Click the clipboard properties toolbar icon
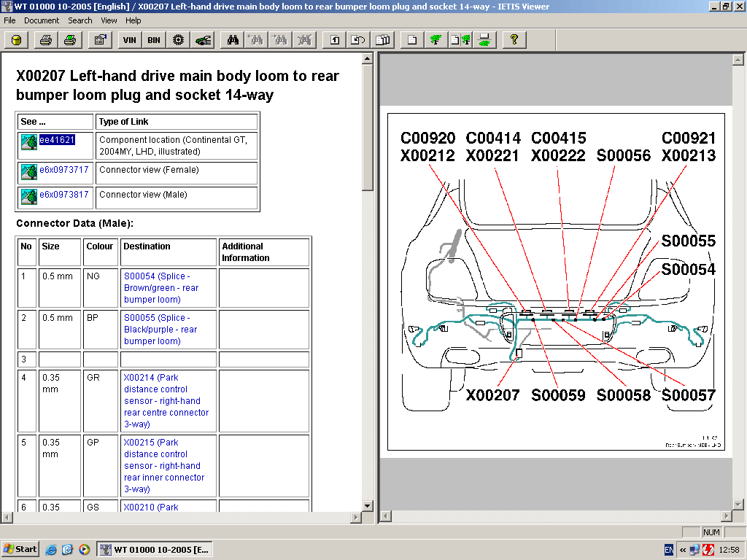The image size is (747, 560). coord(100,40)
